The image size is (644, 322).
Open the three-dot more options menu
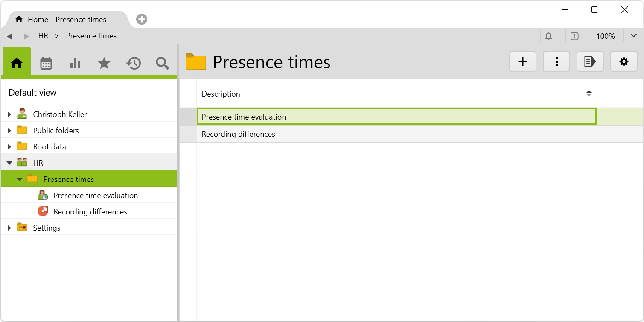click(557, 62)
